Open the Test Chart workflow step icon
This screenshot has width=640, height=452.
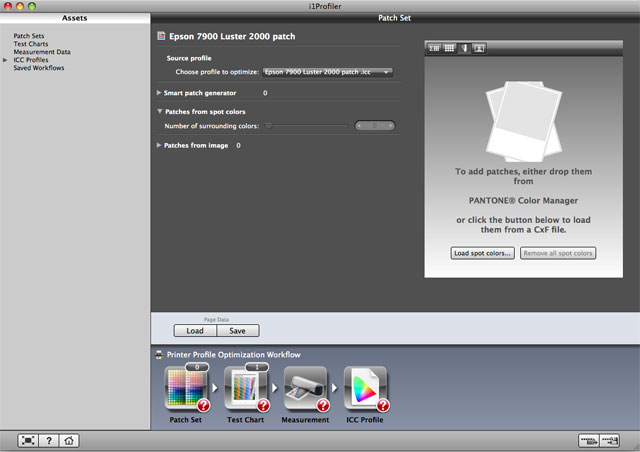coord(246,388)
